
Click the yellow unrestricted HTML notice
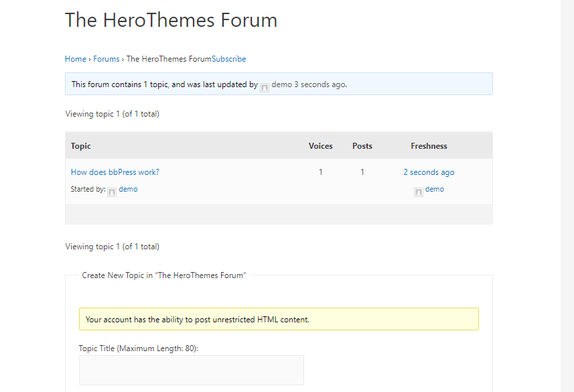coord(279,320)
